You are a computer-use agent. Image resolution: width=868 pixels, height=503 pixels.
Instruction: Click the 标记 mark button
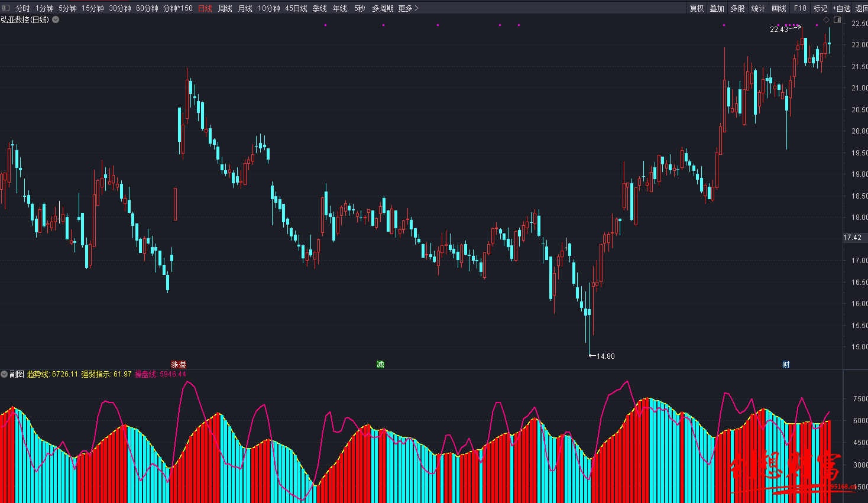click(x=820, y=8)
